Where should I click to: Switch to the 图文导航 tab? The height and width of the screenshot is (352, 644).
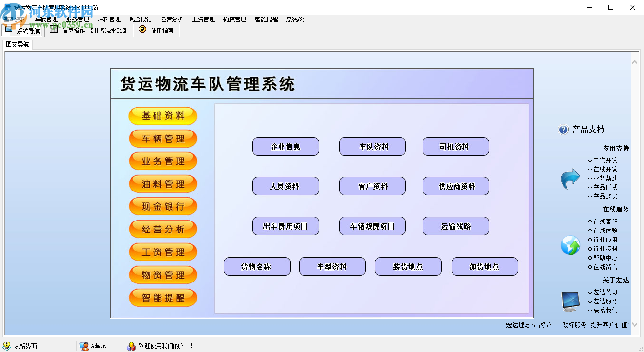click(17, 43)
